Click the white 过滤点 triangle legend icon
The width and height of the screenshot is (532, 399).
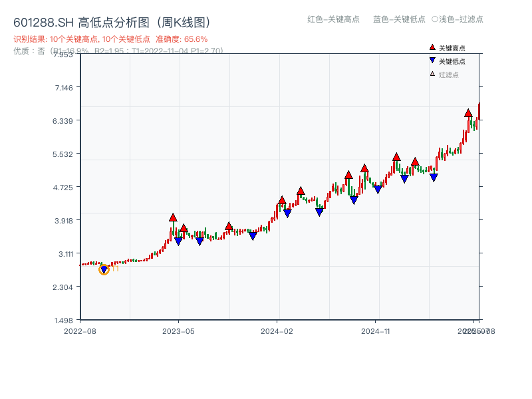pyautogui.click(x=432, y=74)
